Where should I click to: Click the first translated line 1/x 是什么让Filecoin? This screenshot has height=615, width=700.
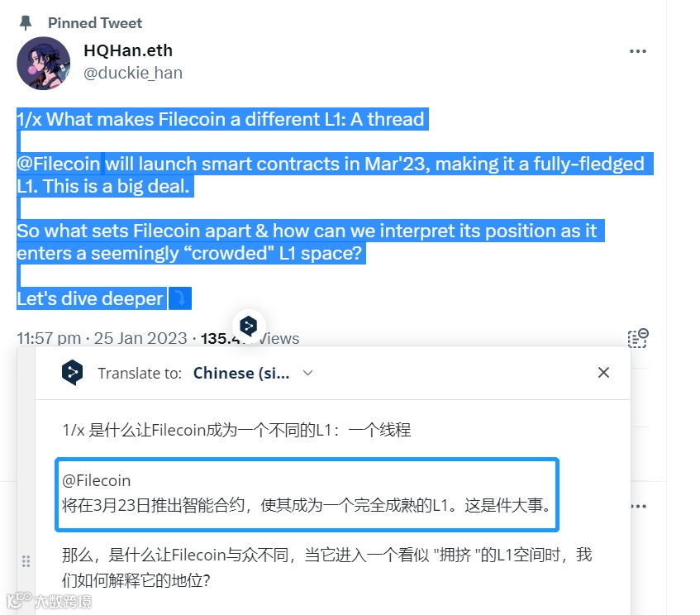[x=236, y=430]
